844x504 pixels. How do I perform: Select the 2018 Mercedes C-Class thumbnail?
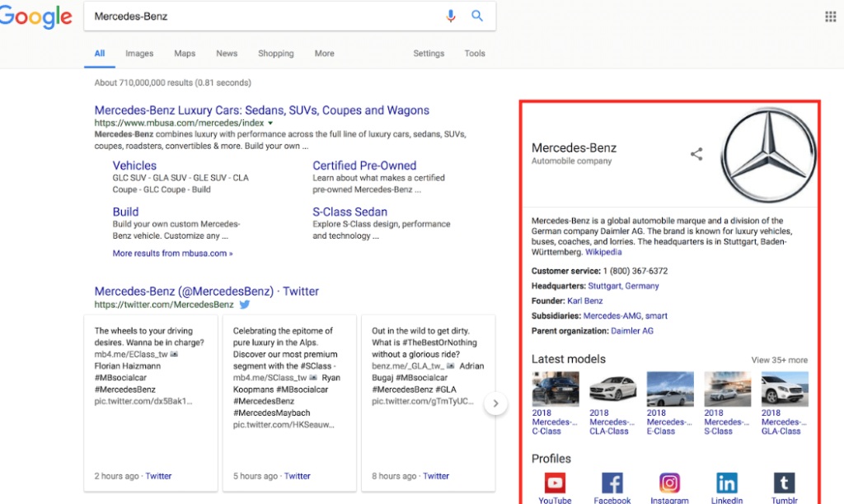555,389
